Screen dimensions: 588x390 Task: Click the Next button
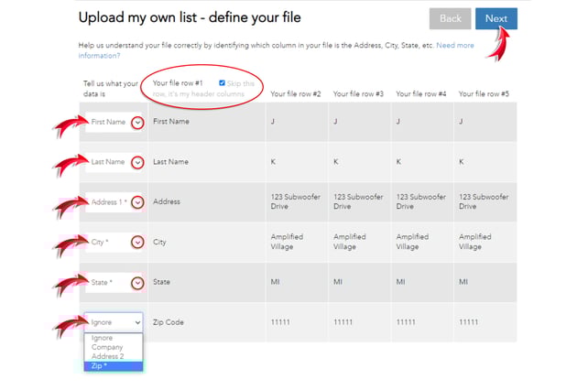click(x=495, y=18)
